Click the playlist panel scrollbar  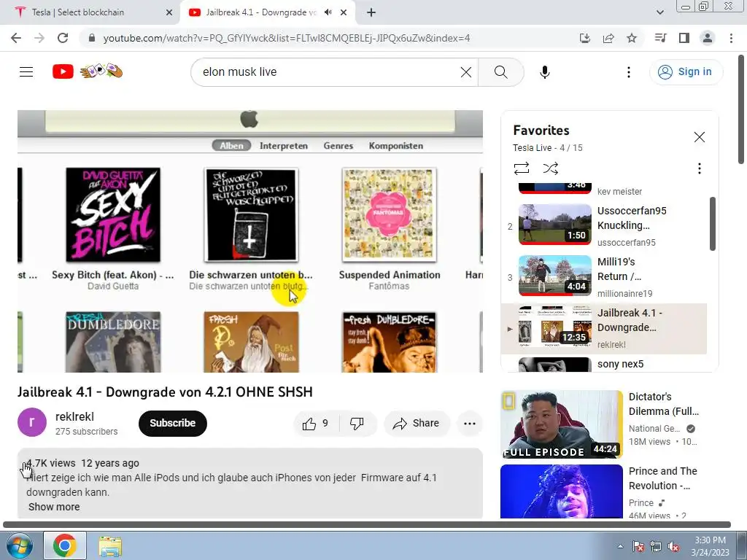[712, 224]
